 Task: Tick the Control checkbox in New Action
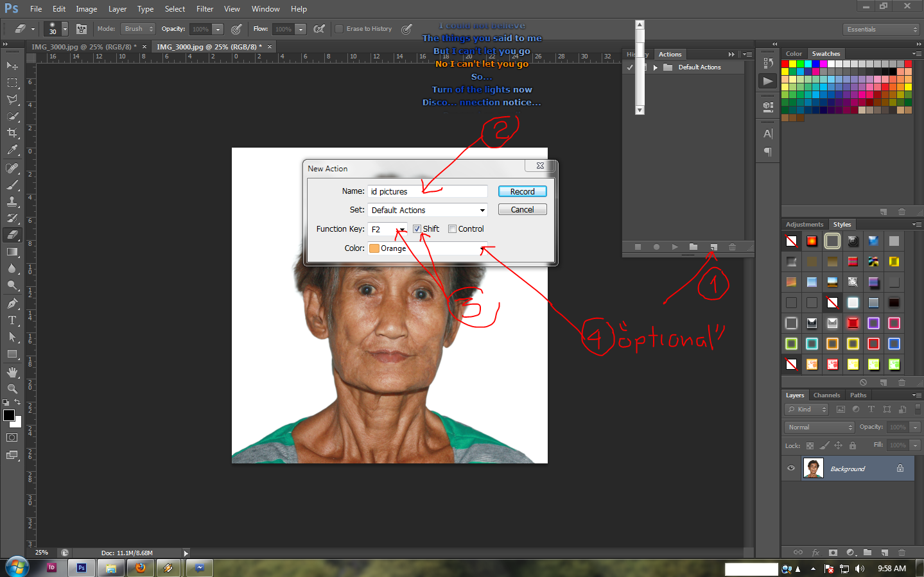452,229
